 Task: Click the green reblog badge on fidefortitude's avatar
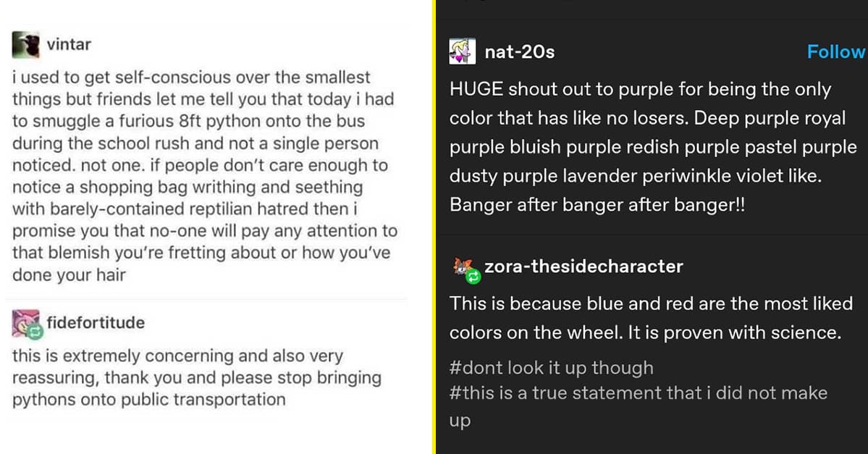pyautogui.click(x=36, y=332)
